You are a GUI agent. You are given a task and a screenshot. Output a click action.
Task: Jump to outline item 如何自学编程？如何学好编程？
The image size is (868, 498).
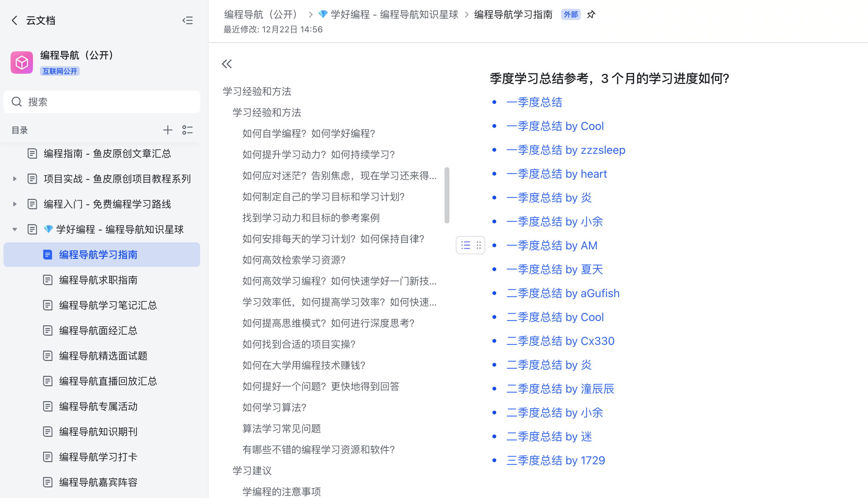[309, 133]
